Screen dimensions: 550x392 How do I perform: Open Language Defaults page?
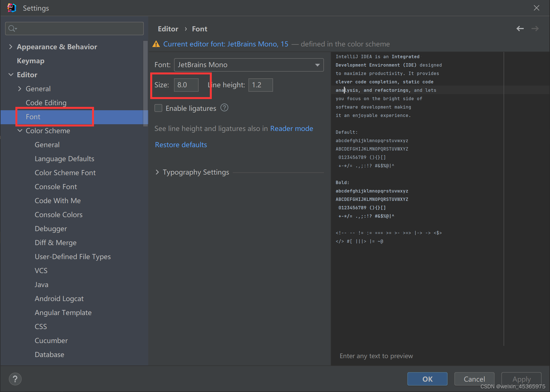tap(64, 159)
